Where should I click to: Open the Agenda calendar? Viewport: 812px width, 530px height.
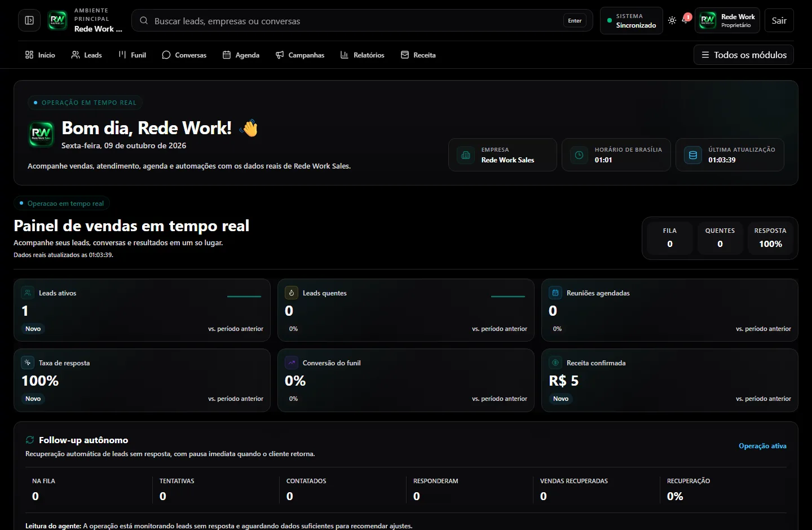241,55
